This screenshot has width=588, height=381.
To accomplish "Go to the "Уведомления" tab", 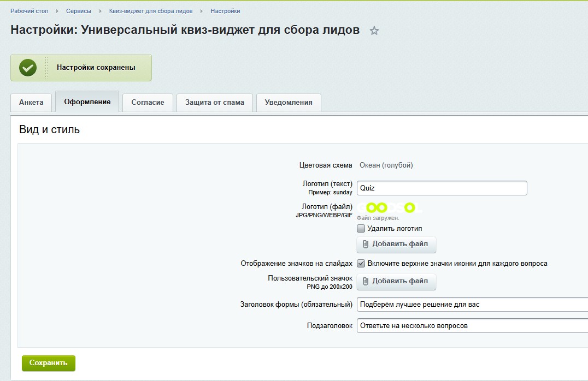I will click(289, 103).
